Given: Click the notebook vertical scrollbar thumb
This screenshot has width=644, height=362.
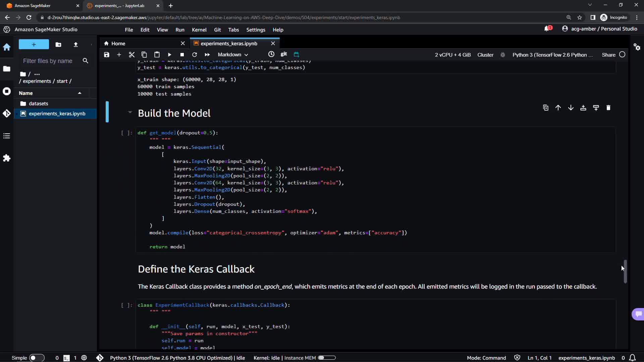Looking at the screenshot, I should [625, 271].
